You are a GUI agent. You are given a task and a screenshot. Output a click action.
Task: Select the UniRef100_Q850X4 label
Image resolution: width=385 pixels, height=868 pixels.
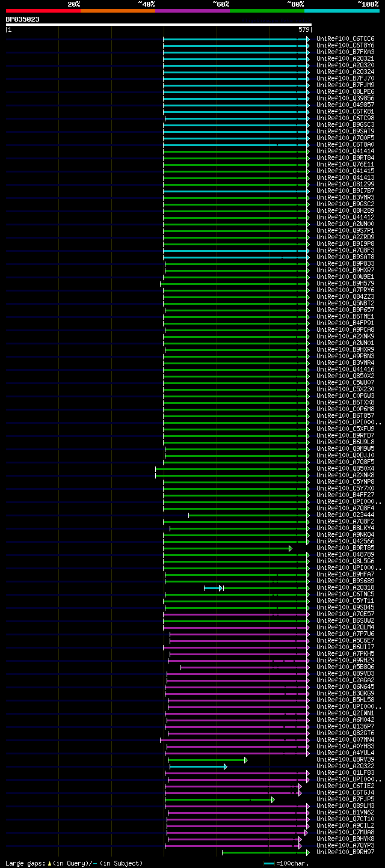(345, 469)
